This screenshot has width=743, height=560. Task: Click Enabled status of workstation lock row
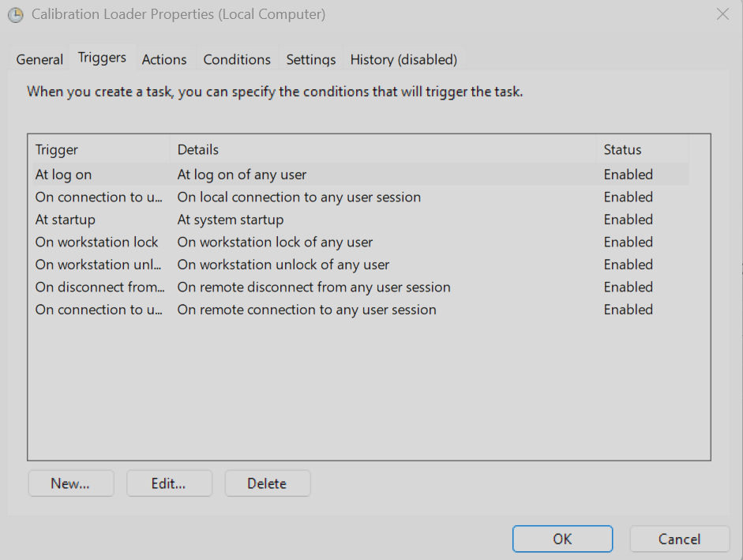[x=629, y=242]
